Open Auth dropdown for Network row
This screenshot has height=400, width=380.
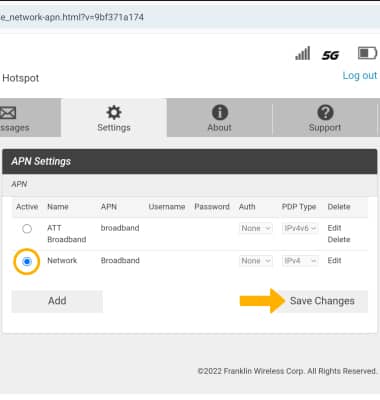(256, 261)
